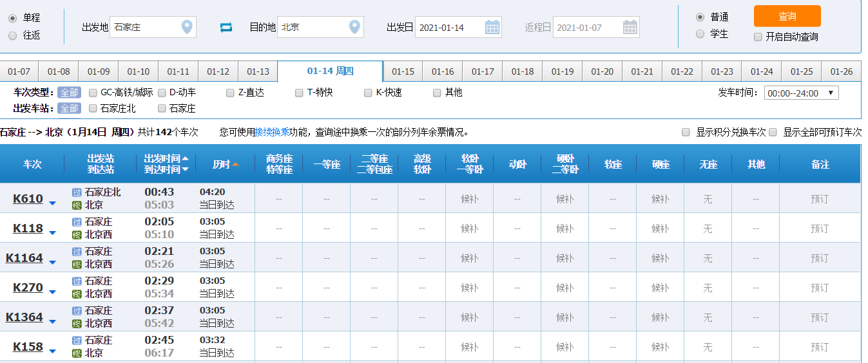Open train K610 link
Viewport: 868px width, 363px height.
pyautogui.click(x=28, y=199)
